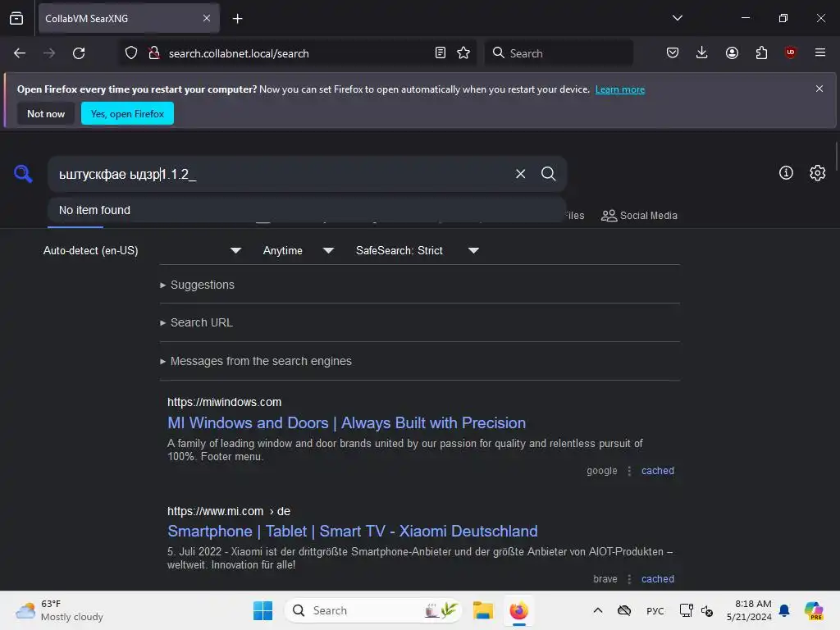
Task: Open MI Windows and Doors result
Action: pos(347,422)
